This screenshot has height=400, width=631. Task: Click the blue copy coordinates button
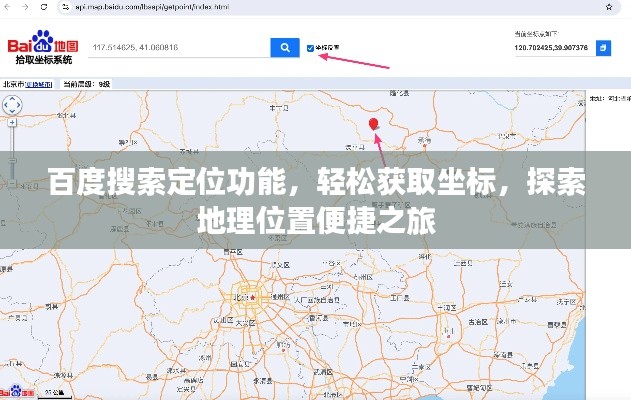[x=603, y=47]
